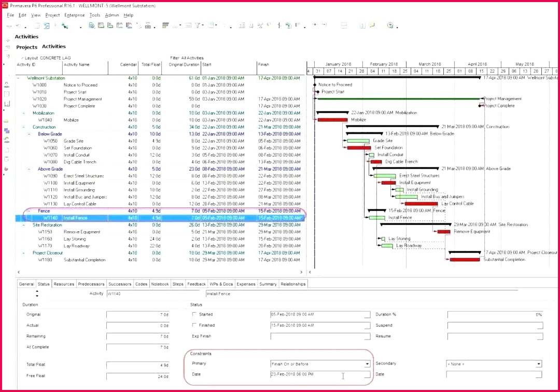This screenshot has width=560, height=392.
Task: Click the browse button beside Started date field
Action: click(x=367, y=315)
